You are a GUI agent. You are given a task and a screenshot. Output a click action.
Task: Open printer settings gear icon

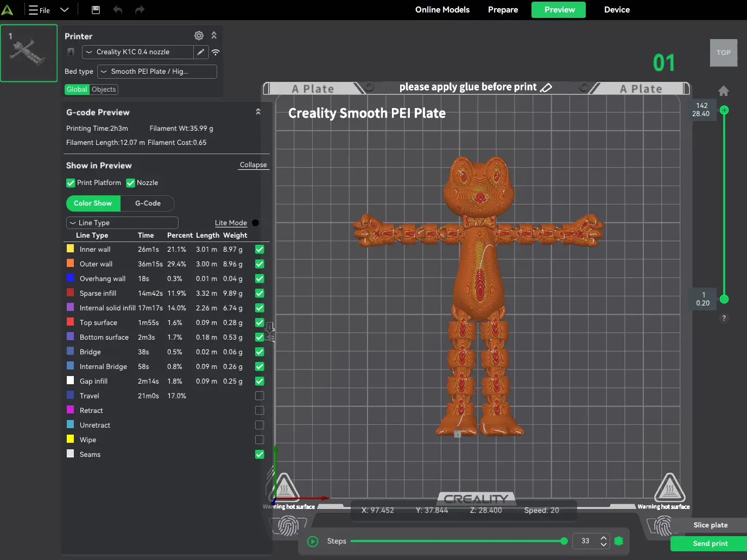(199, 36)
